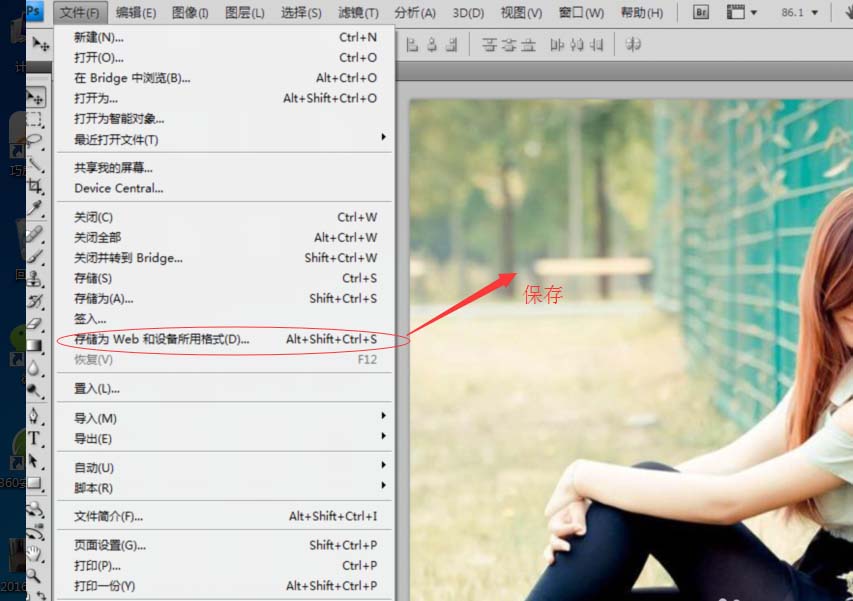853x601 pixels.
Task: Open the 帮助(H) menu
Action: tap(641, 13)
